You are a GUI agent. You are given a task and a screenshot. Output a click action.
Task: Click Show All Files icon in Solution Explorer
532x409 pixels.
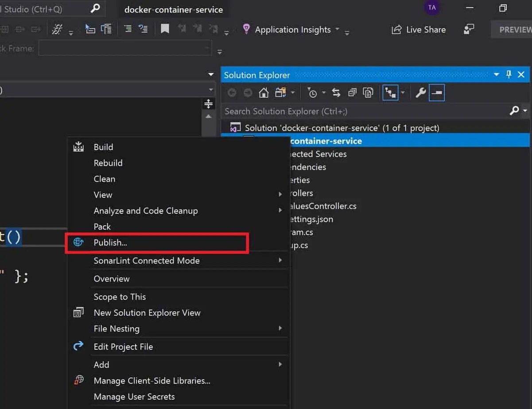[368, 93]
